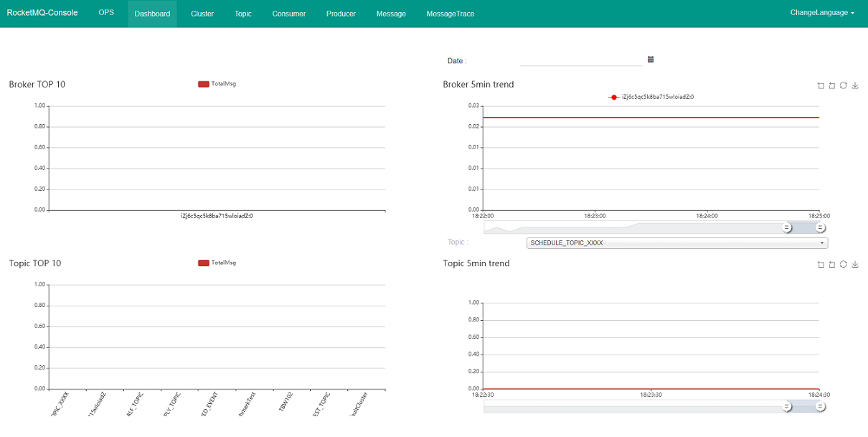Screen dimensions: 868x437
Task: Go to the OPS page
Action: 106,13
